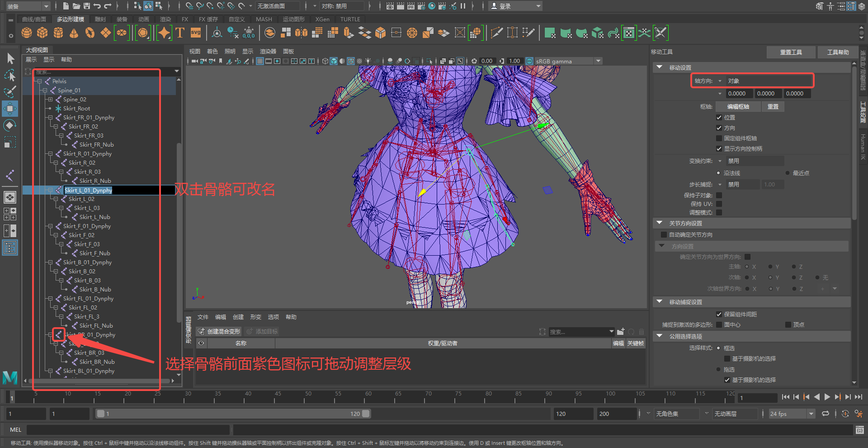Screen dimensions: 868x448
Task: Click the Bevel shelf icon
Action: pos(381,33)
